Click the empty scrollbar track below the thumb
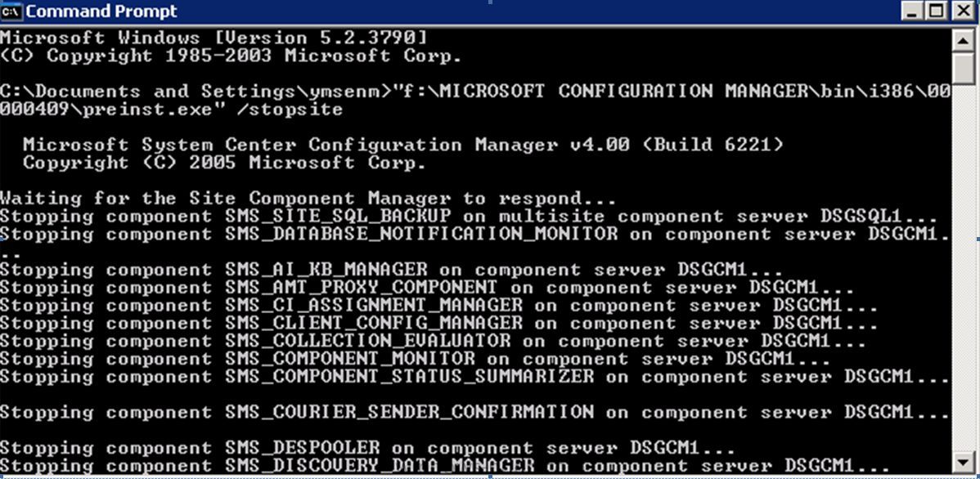The image size is (980, 479). (963, 269)
